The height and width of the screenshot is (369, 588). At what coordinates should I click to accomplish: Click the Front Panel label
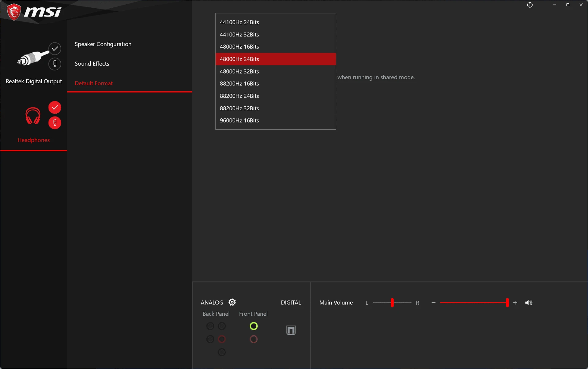(x=253, y=314)
